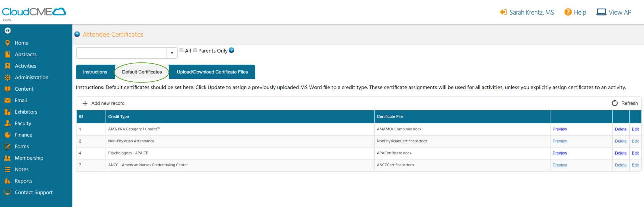
Task: Switch to the Instructions tab
Action: (95, 72)
